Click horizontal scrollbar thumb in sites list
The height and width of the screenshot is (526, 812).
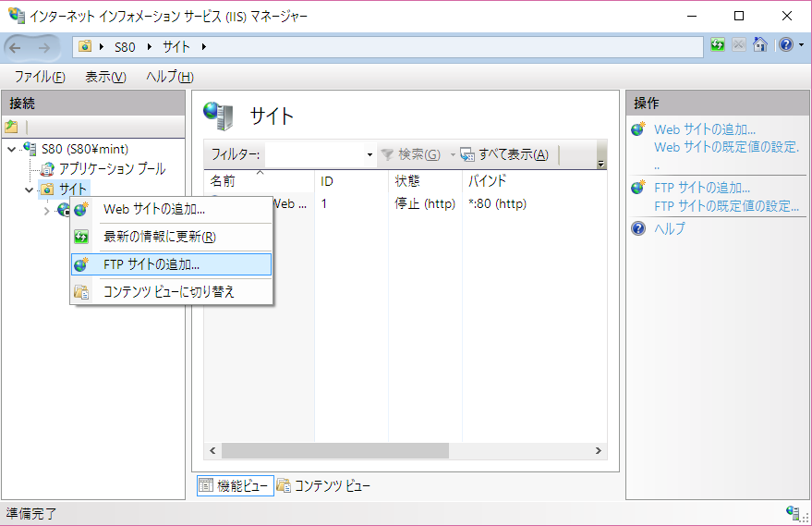pyautogui.click(x=335, y=451)
